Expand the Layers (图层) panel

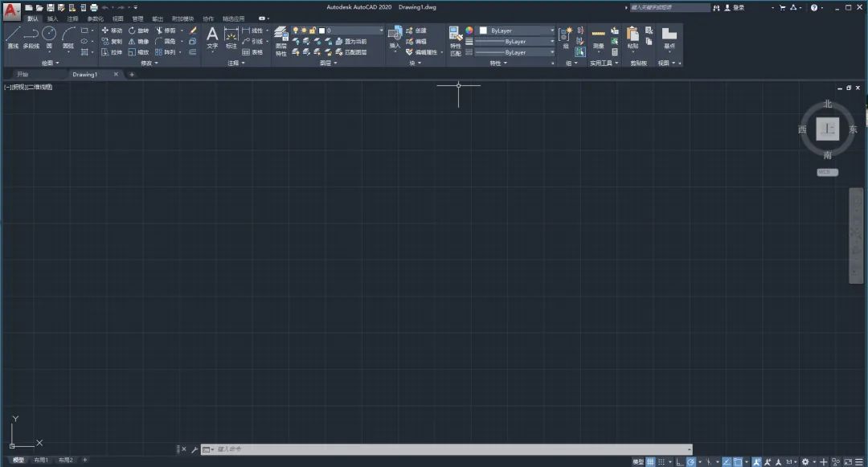click(x=328, y=63)
